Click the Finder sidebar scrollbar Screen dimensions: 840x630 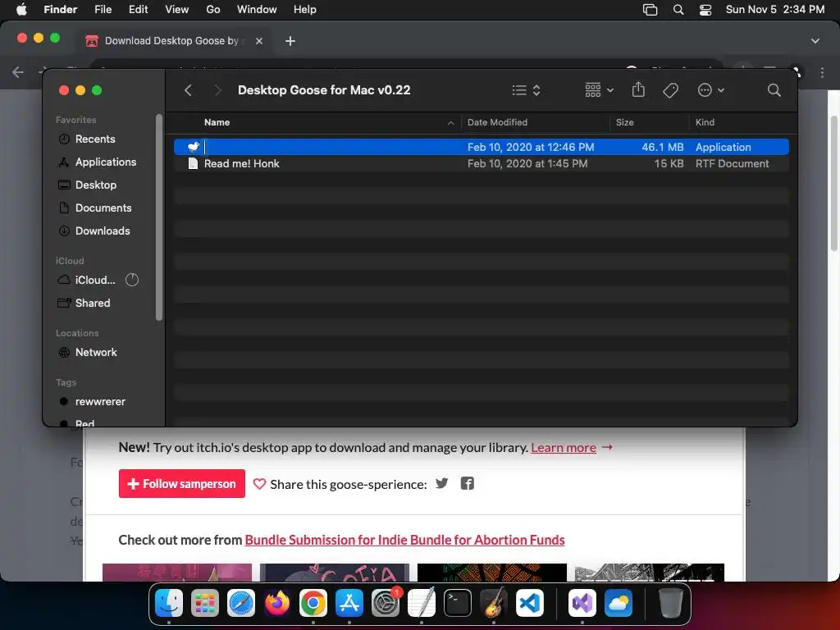click(x=158, y=217)
